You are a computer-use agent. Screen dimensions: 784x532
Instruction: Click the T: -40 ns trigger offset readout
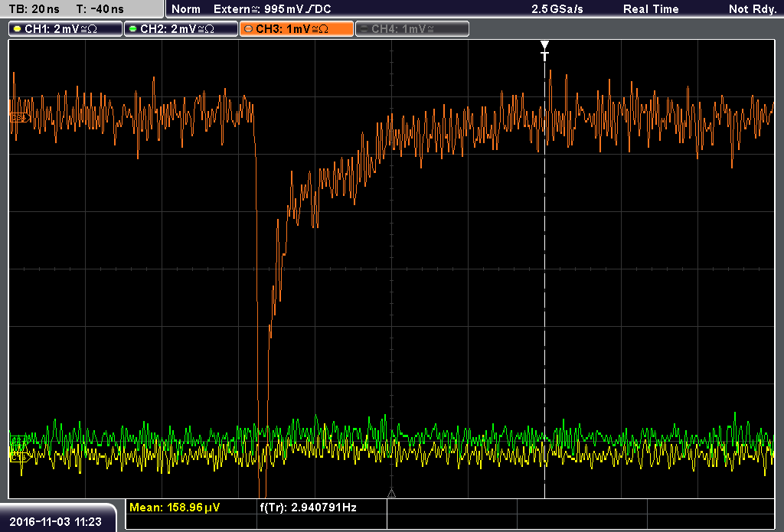click(100, 9)
